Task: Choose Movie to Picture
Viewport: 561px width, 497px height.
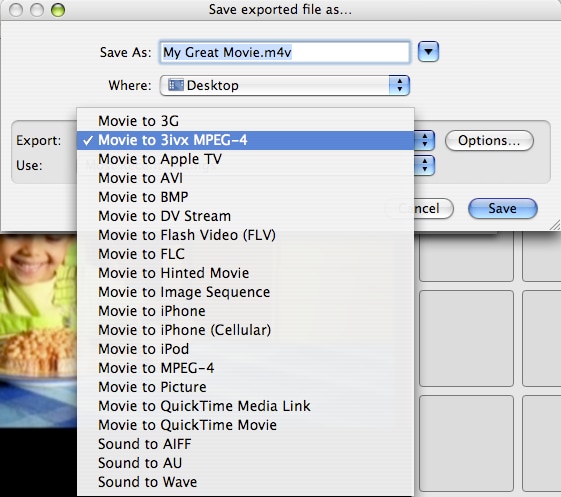Action: pyautogui.click(x=245, y=386)
